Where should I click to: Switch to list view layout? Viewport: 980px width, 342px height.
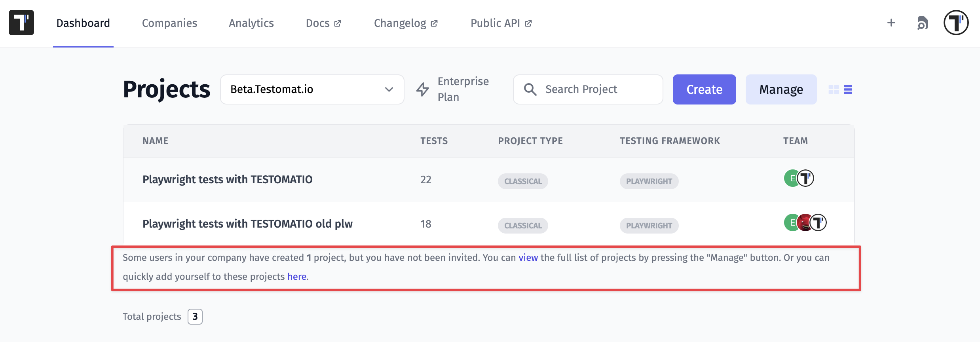pos(848,89)
